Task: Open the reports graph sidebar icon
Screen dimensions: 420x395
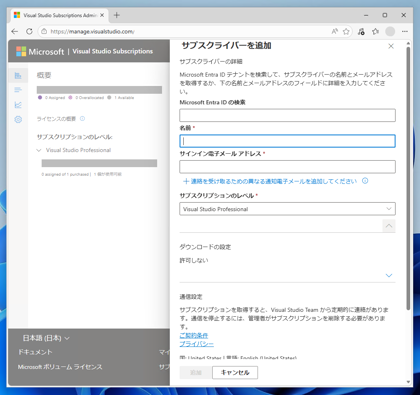Action: (x=18, y=105)
